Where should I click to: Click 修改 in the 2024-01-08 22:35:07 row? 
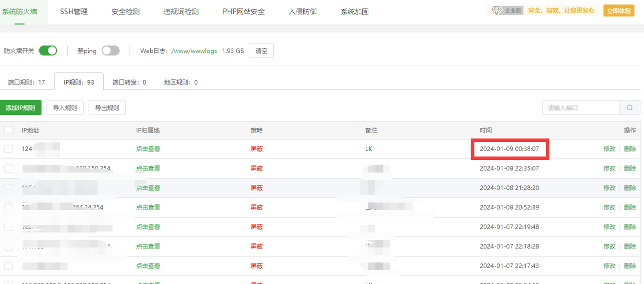point(609,168)
